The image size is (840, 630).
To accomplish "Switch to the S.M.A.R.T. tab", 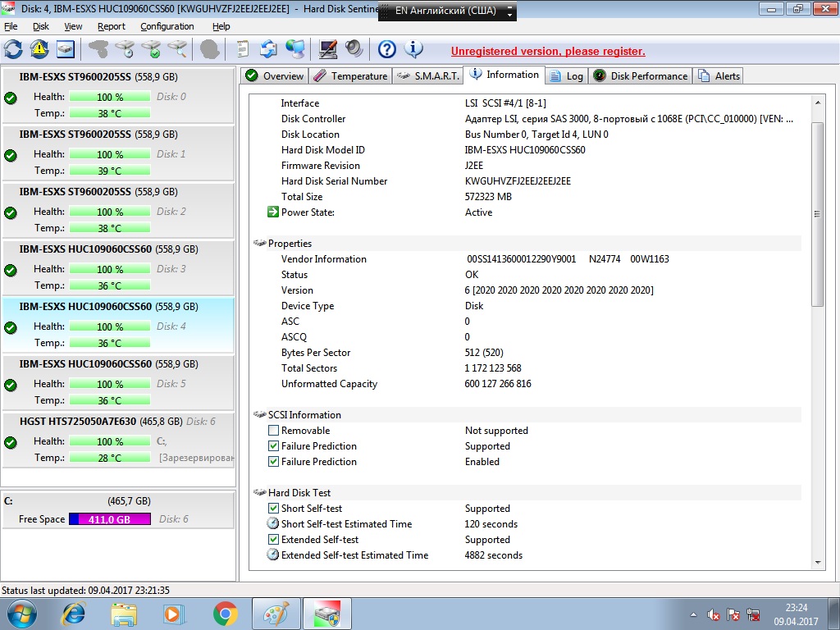I will 427,76.
